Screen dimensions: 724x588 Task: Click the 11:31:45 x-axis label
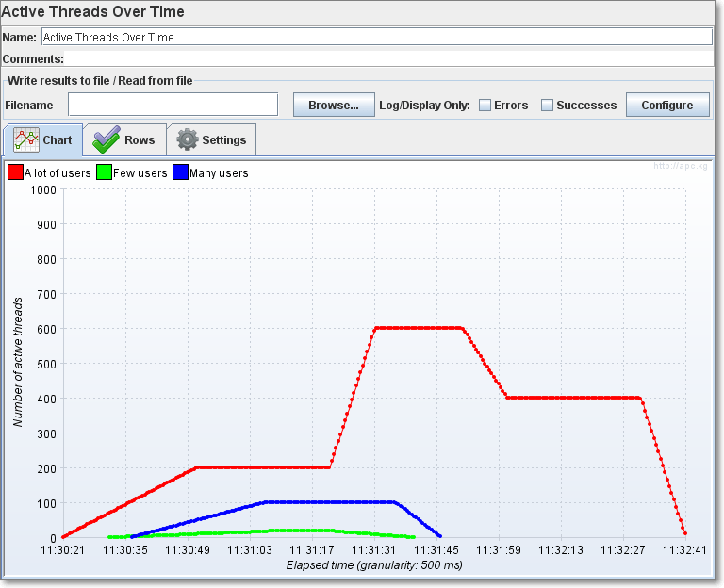pyautogui.click(x=436, y=550)
